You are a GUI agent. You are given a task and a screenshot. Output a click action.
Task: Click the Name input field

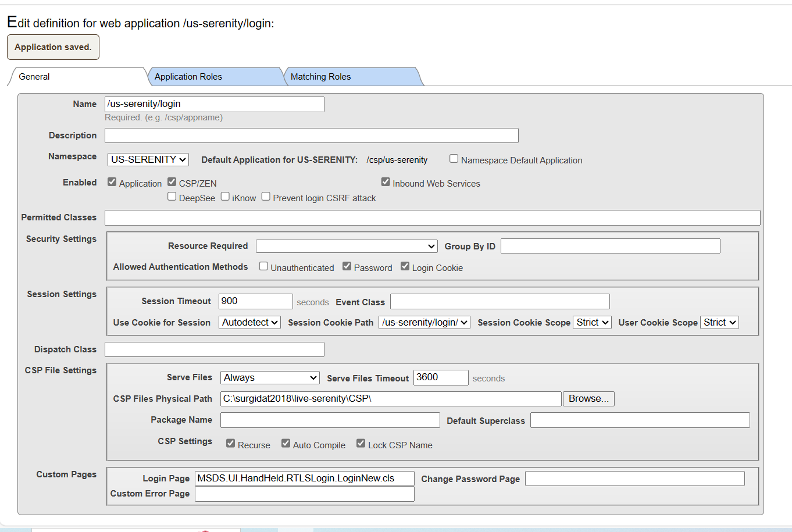tap(215, 104)
